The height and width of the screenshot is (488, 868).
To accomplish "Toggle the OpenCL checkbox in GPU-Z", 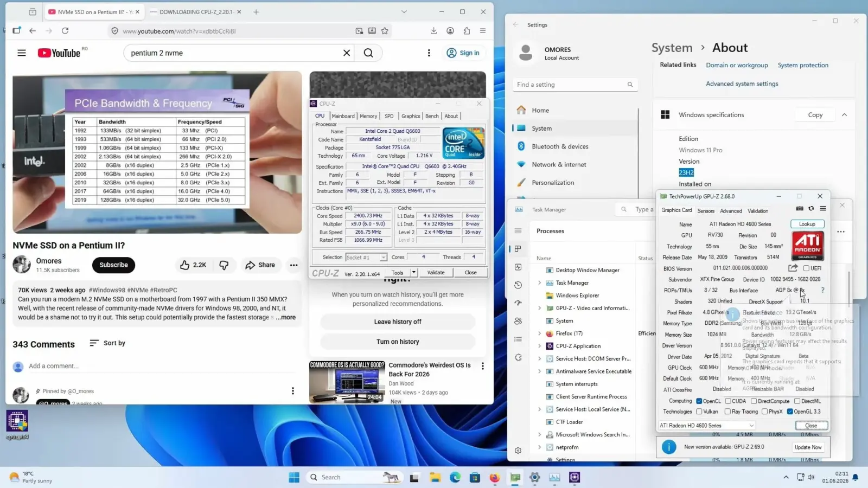I will (x=699, y=401).
